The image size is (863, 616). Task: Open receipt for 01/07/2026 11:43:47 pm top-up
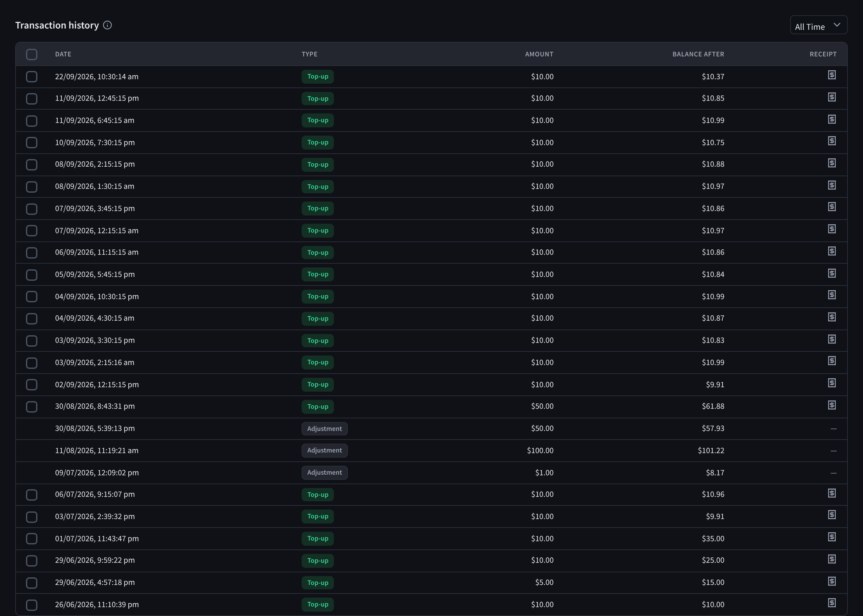[832, 537]
